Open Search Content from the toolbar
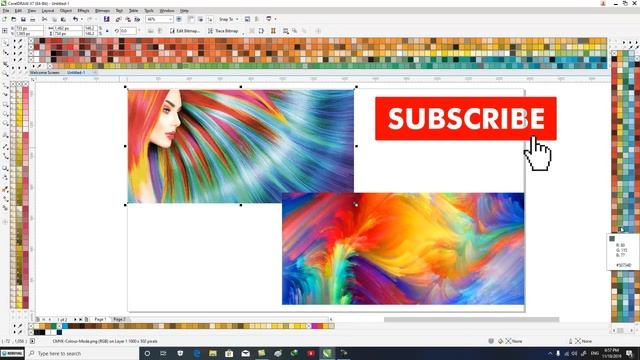 coord(107,19)
